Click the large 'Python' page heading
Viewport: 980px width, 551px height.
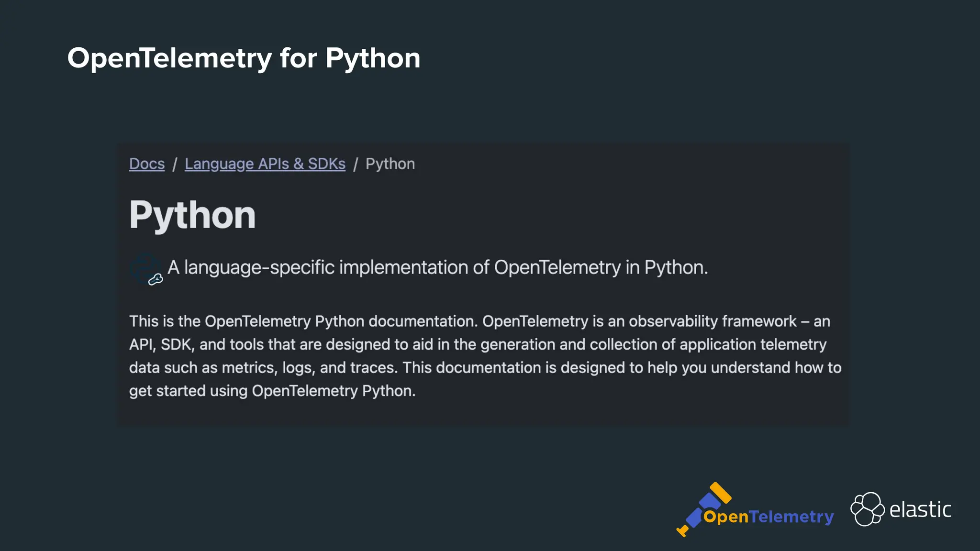[x=192, y=215]
